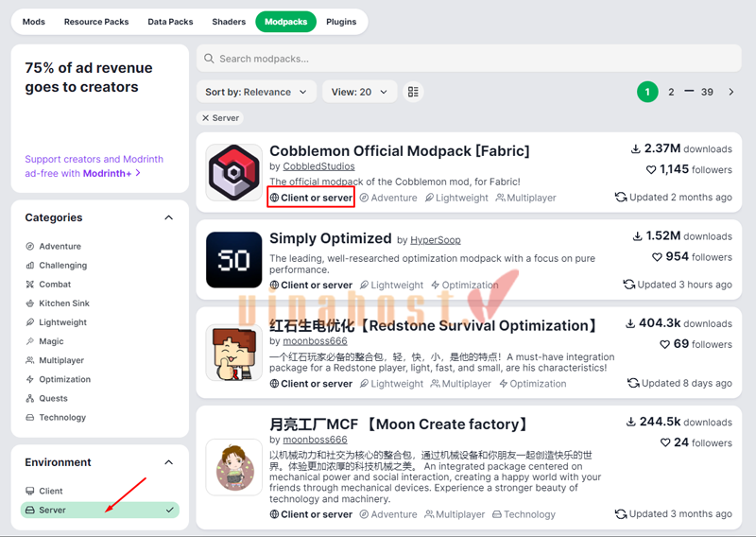Open Support creators Modrinth+ link
The width and height of the screenshot is (756, 537).
pyautogui.click(x=94, y=166)
